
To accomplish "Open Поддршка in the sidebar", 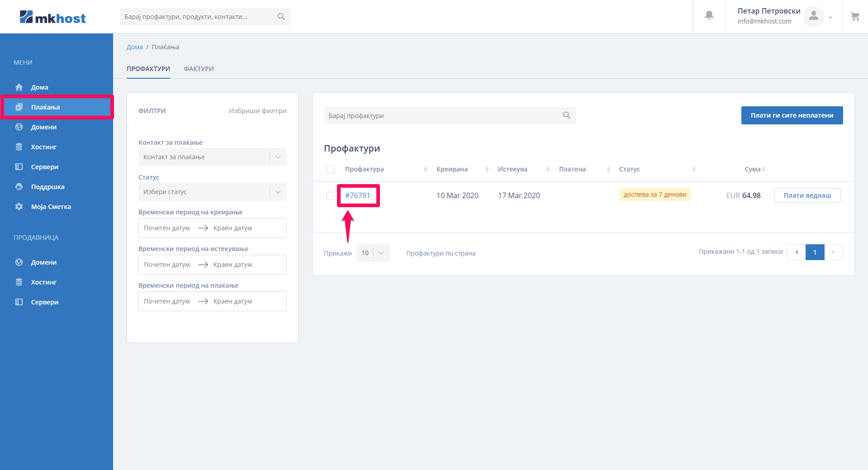I will 47,187.
